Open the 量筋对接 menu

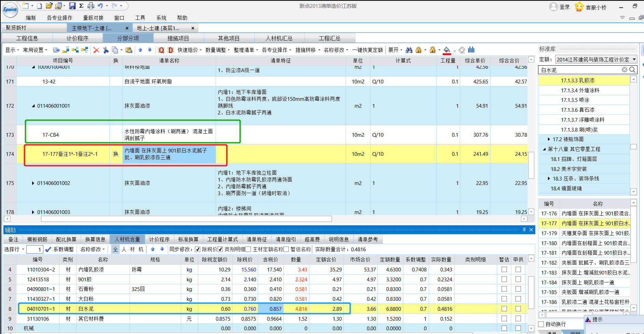pos(93,18)
